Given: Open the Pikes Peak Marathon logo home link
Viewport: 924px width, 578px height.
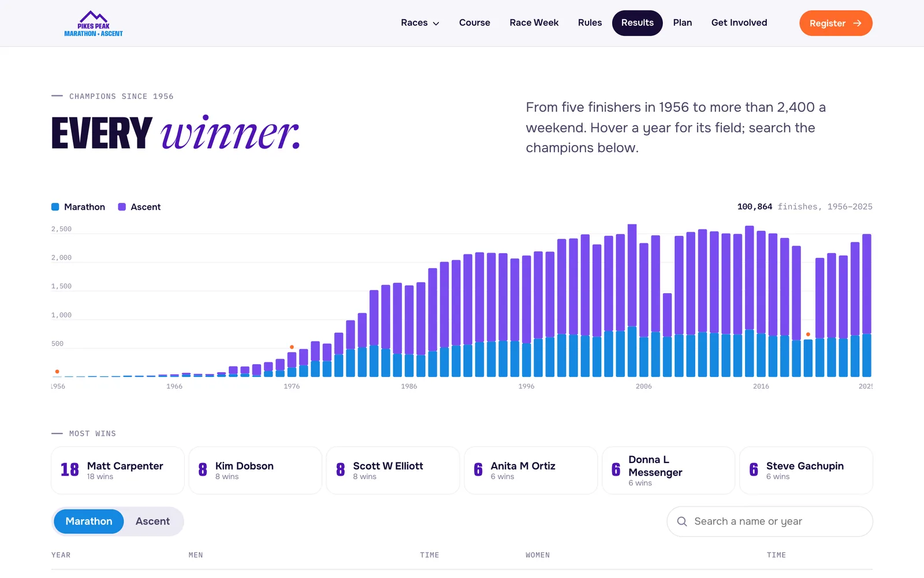Looking at the screenshot, I should click(94, 24).
